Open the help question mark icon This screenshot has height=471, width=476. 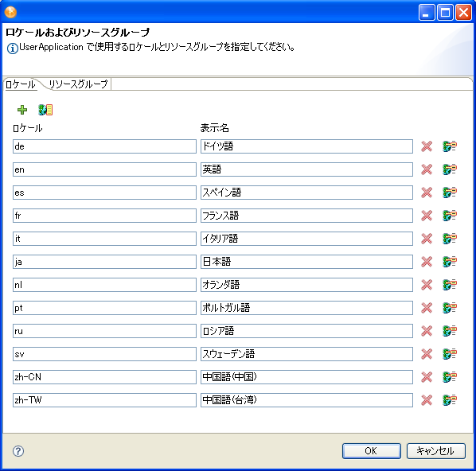[18, 451]
